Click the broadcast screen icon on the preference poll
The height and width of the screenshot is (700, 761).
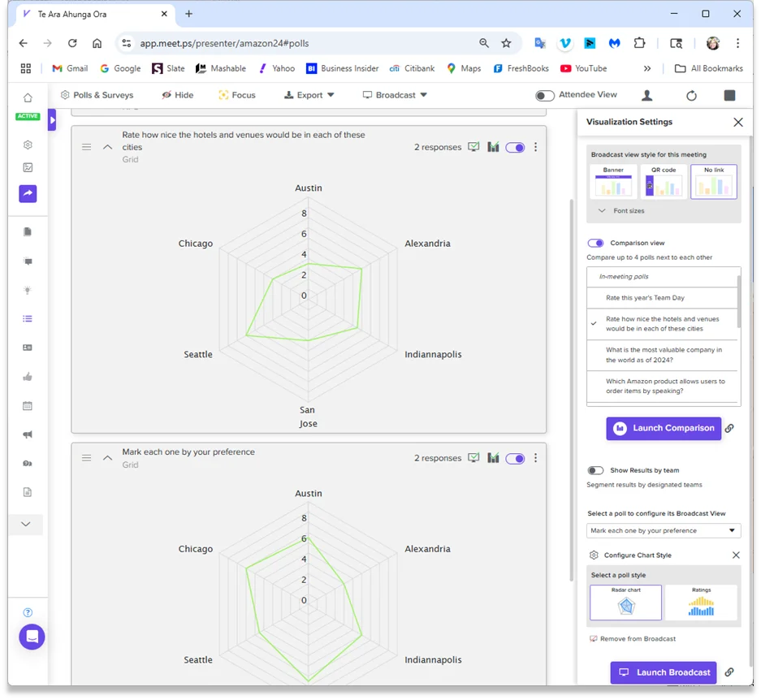click(473, 458)
